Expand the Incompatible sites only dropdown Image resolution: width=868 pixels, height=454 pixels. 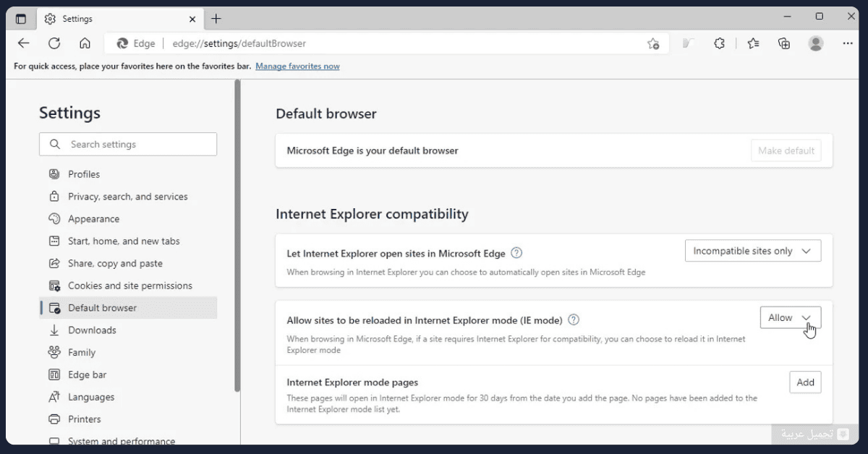click(753, 251)
